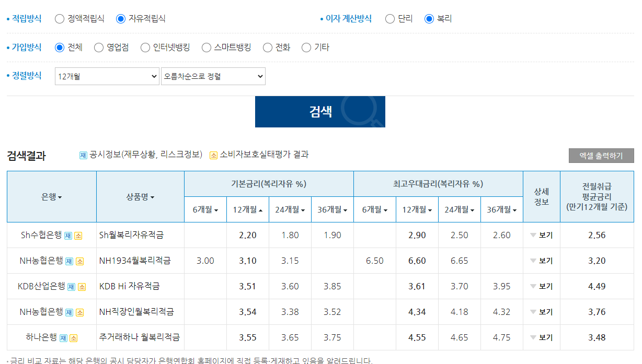Sort by 최고우대금리 12개월 column
This screenshot has height=364, width=642.
(417, 210)
